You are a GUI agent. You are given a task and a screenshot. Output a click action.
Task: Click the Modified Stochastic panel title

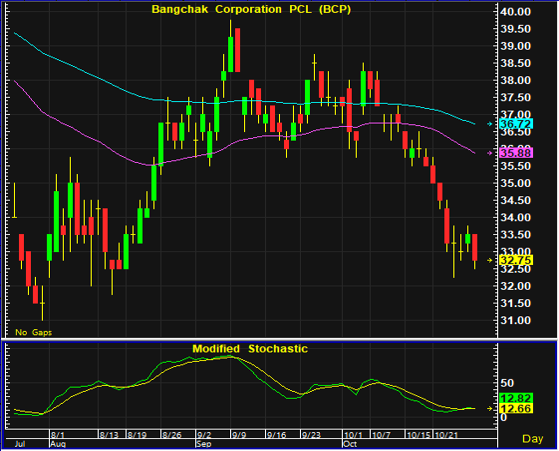coord(250,349)
